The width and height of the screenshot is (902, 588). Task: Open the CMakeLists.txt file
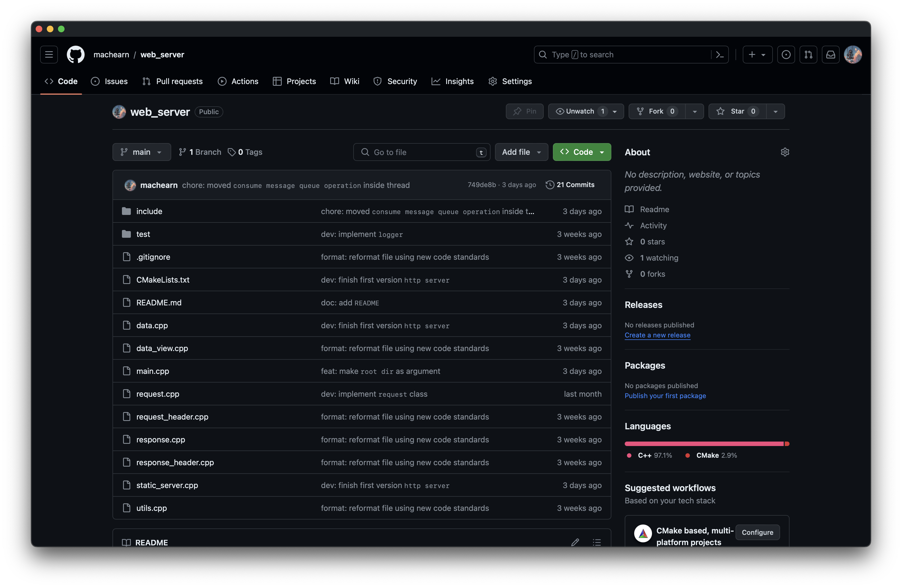click(x=163, y=280)
